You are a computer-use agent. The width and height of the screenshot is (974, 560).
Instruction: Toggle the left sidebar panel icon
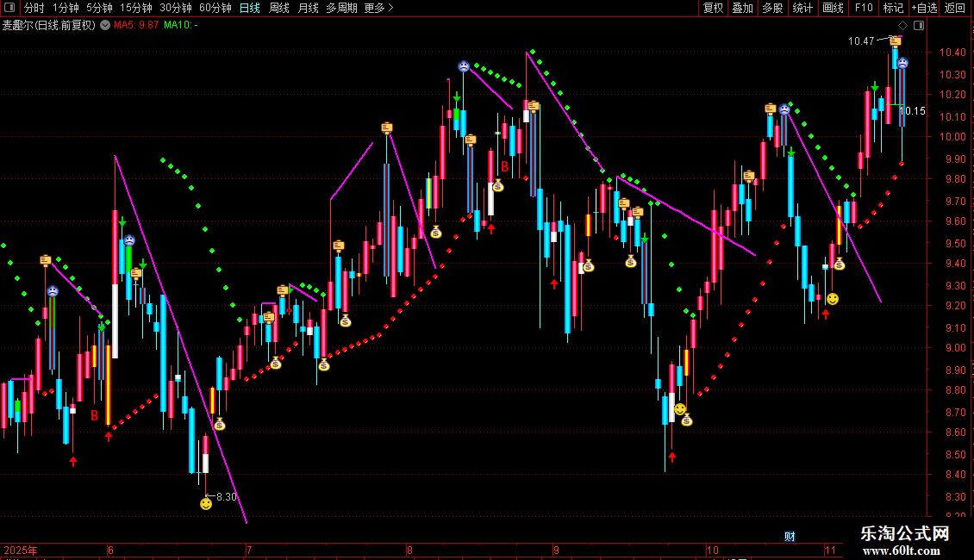(x=9, y=8)
